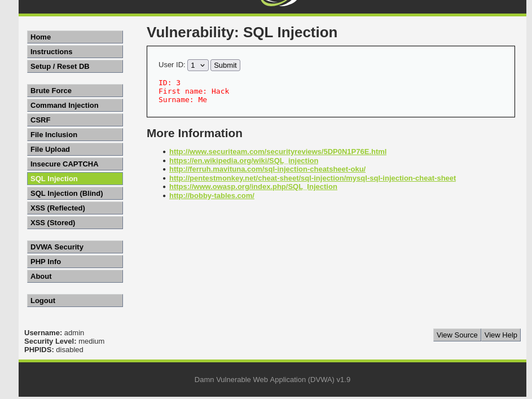Go to File Upload page

coord(74,150)
